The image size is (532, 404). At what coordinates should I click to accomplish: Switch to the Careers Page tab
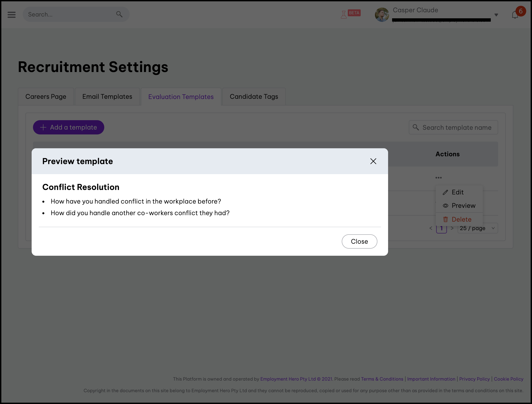[x=46, y=97]
